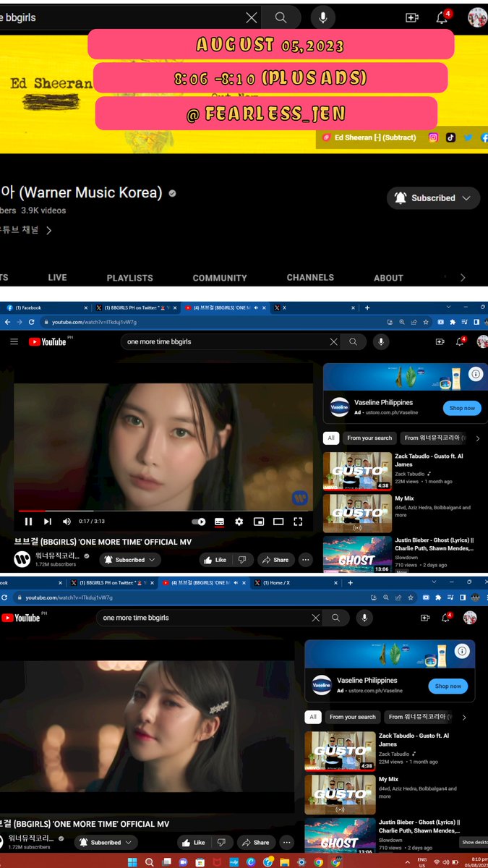The height and width of the screenshot is (868, 488).
Task: Open notifications bell in top screenshot
Action: tap(442, 17)
